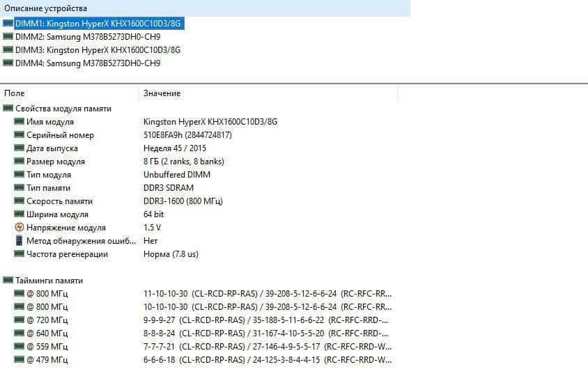Click icon beside '@ 559 МГц'
The height and width of the screenshot is (376, 588).
click(x=19, y=346)
